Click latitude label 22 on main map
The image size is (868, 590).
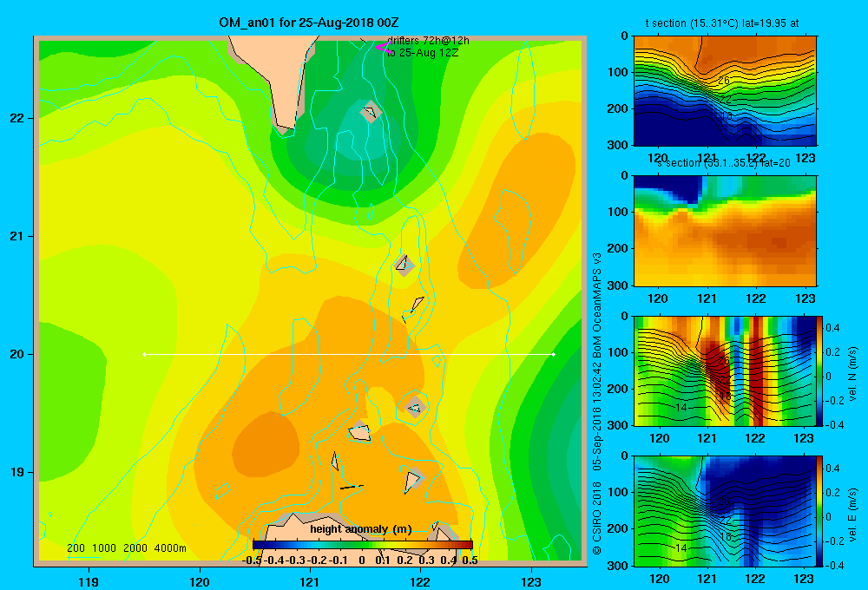click(x=16, y=118)
